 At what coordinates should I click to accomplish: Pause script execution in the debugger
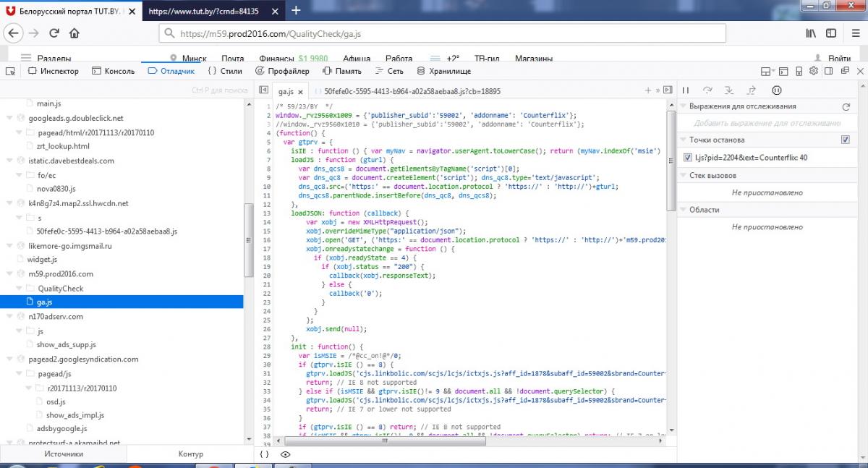pos(686,90)
